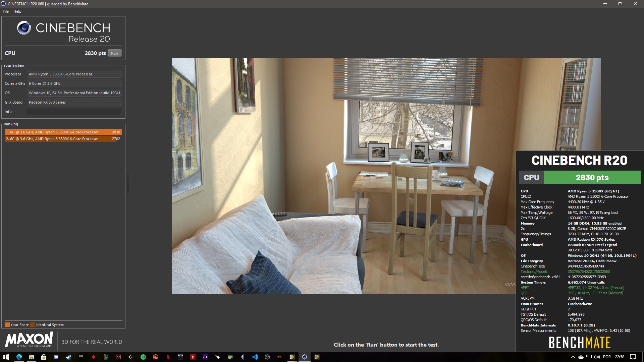The image size is (644, 362).
Task: Click the green 'QPC' timer row label
Action: tap(524, 293)
